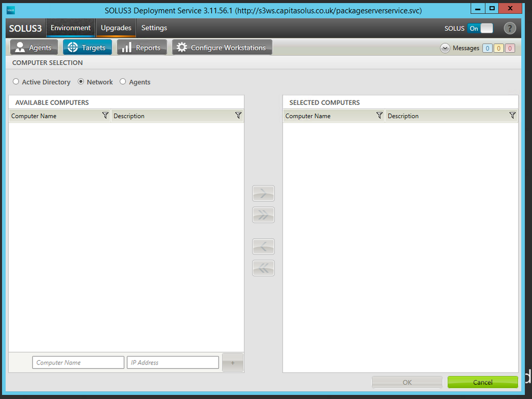Expand the Messages dropdown chevron
The width and height of the screenshot is (532, 399).
[445, 48]
